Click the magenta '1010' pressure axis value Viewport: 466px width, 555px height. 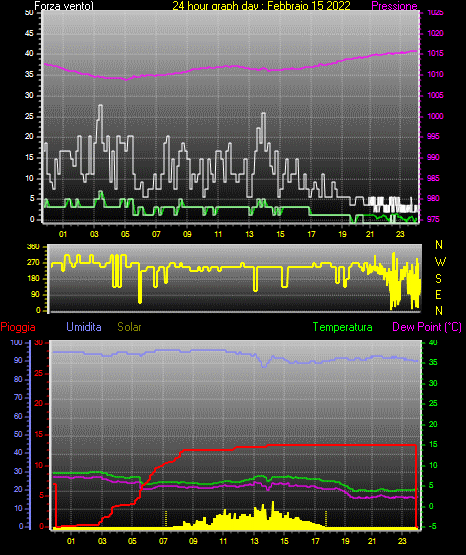coord(435,74)
